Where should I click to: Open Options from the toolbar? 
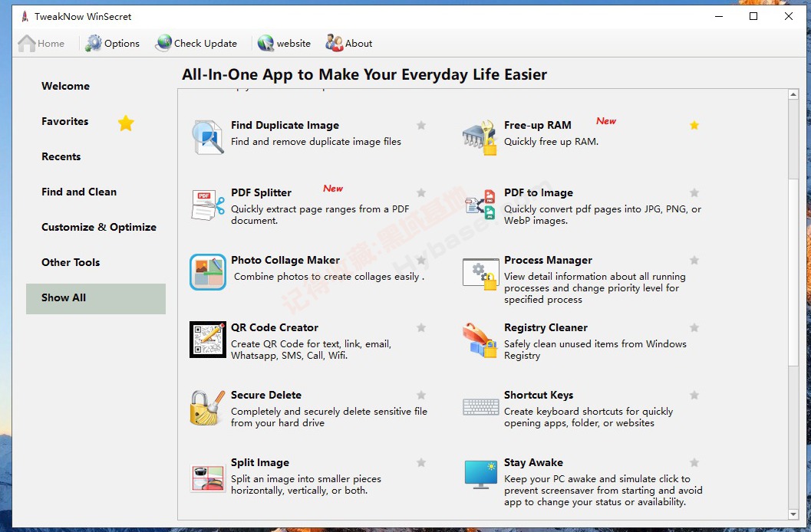tap(113, 44)
